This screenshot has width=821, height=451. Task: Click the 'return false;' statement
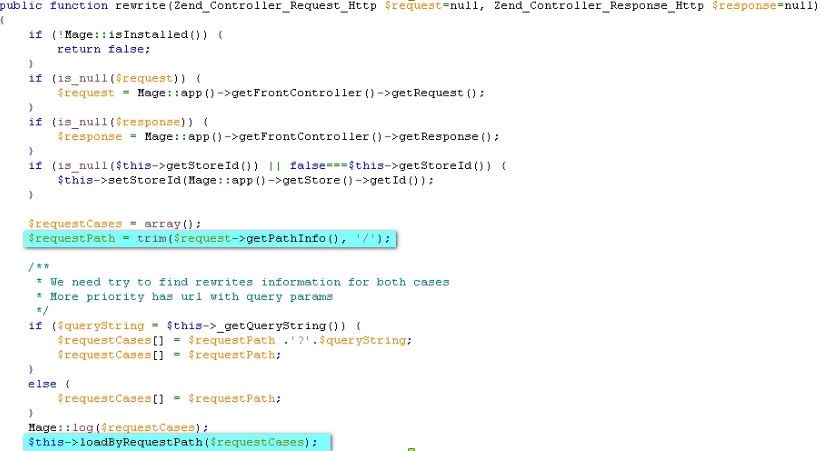(x=103, y=49)
